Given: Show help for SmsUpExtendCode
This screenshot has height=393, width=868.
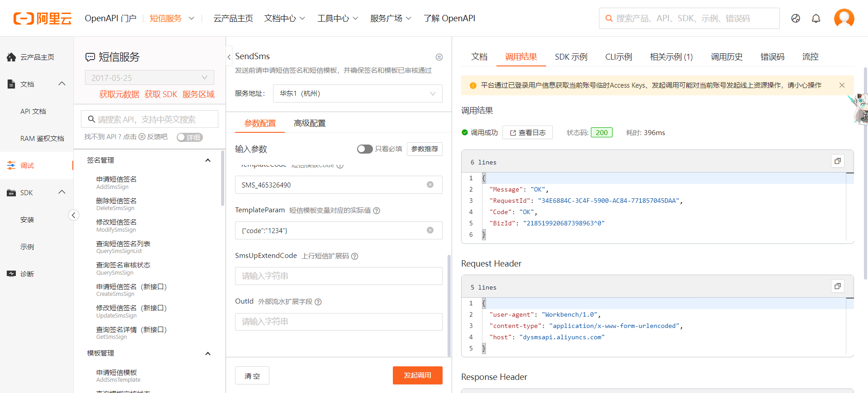Looking at the screenshot, I should point(354,256).
